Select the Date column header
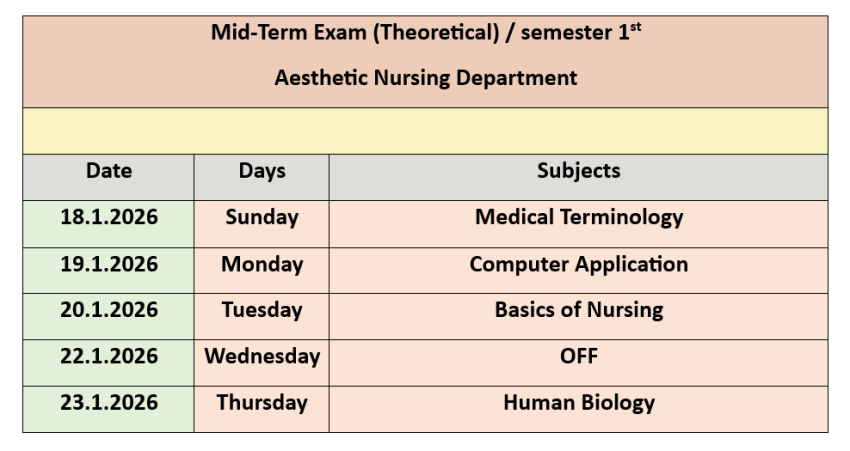This screenshot has height=451, width=850. point(109,171)
